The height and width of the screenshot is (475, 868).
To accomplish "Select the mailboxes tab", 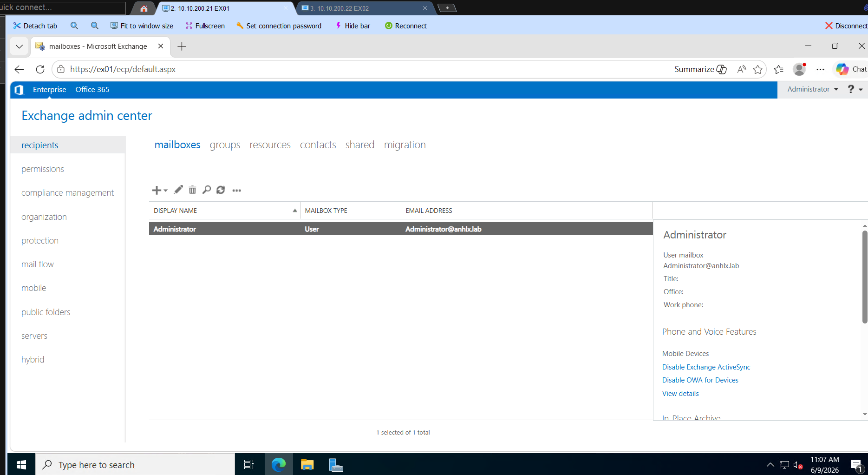I will (177, 145).
